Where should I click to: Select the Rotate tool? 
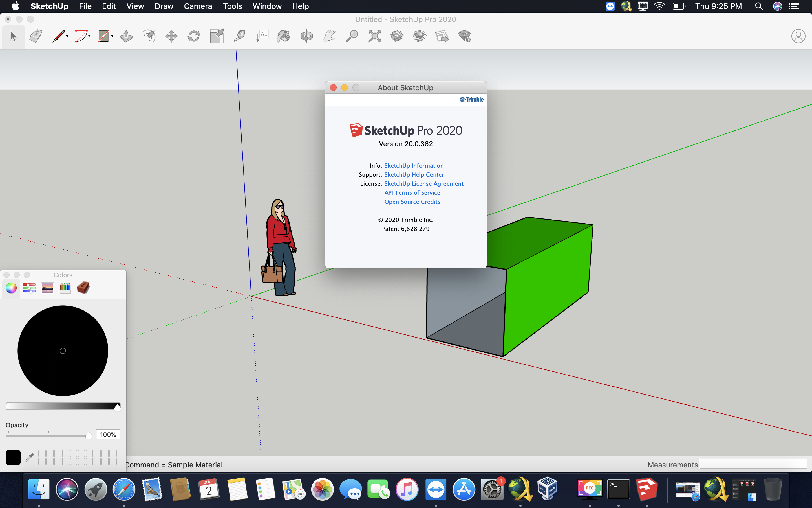click(194, 36)
